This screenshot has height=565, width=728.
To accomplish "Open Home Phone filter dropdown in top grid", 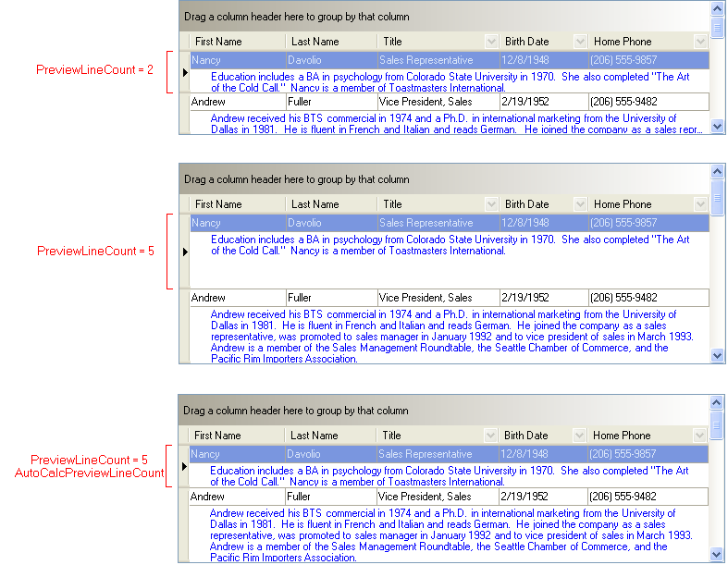I will pos(700,42).
